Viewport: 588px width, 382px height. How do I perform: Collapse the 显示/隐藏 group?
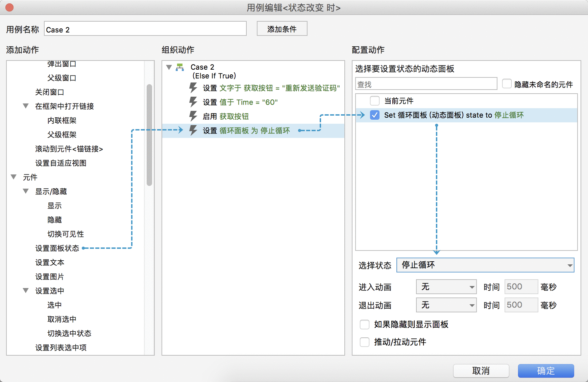click(26, 191)
